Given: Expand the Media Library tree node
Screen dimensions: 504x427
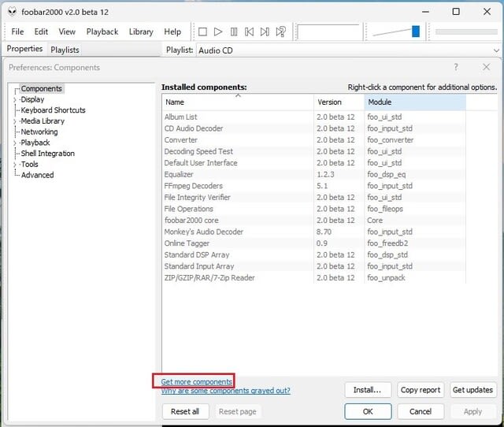Looking at the screenshot, I should (x=15, y=121).
